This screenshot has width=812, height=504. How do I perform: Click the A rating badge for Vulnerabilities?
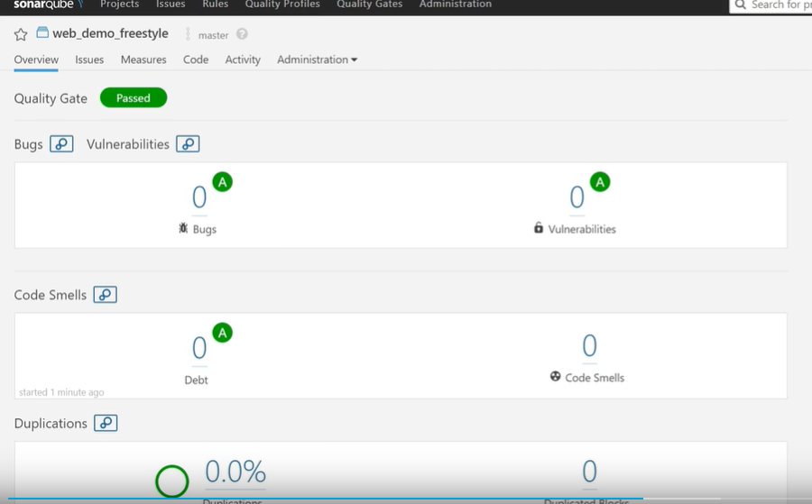pos(600,182)
